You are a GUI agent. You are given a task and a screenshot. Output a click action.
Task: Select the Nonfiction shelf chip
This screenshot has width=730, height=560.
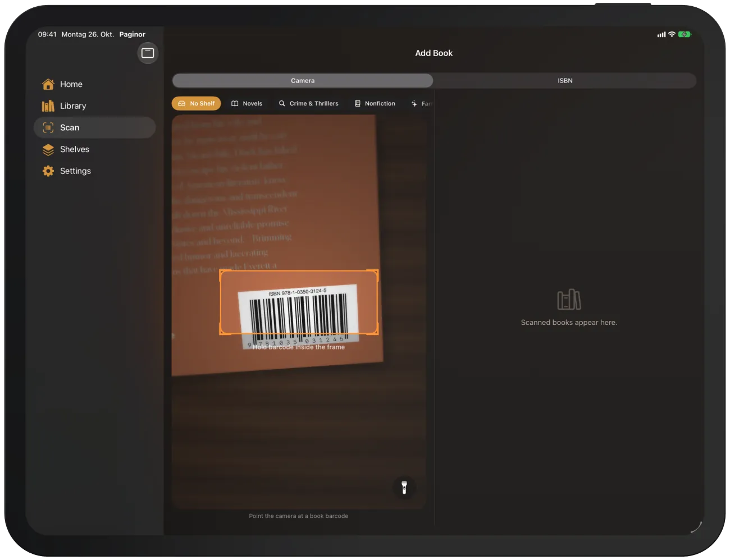pyautogui.click(x=375, y=104)
